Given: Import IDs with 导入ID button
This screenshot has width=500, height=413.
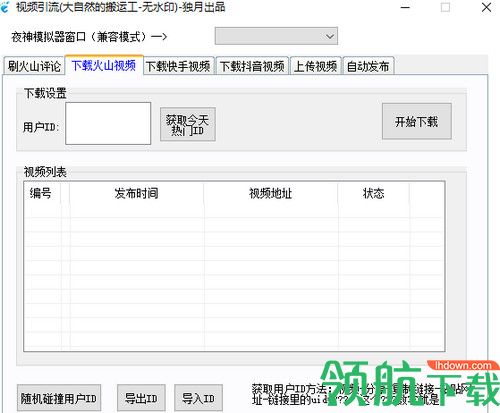Looking at the screenshot, I should pos(198,398).
